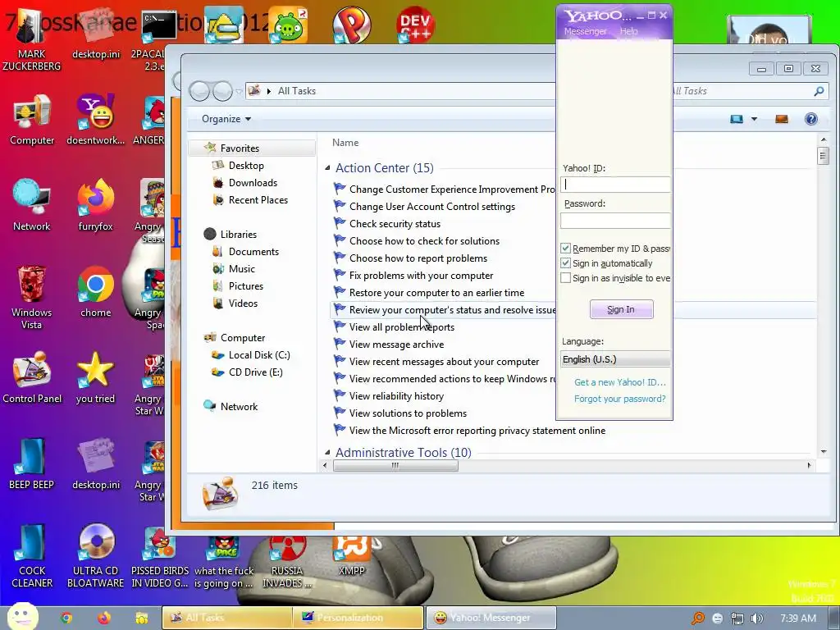
Task: Click the Firefox icon in taskbar
Action: tap(104, 618)
